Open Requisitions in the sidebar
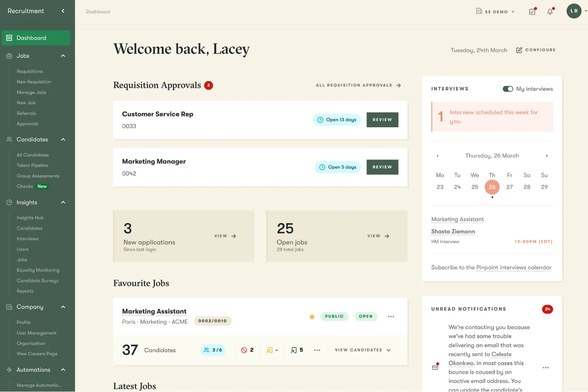 (x=30, y=71)
